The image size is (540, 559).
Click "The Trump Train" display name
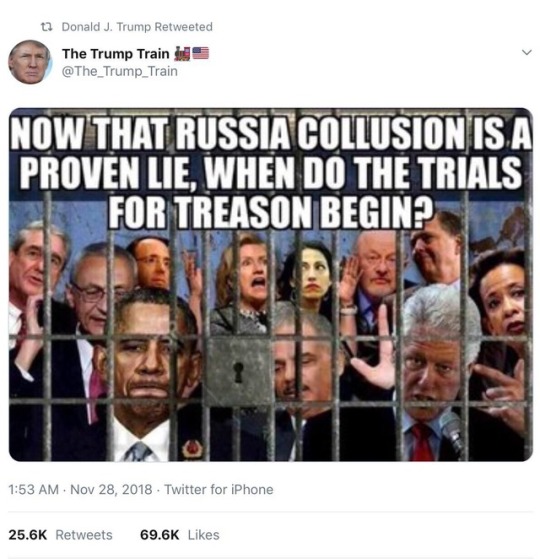(x=115, y=54)
